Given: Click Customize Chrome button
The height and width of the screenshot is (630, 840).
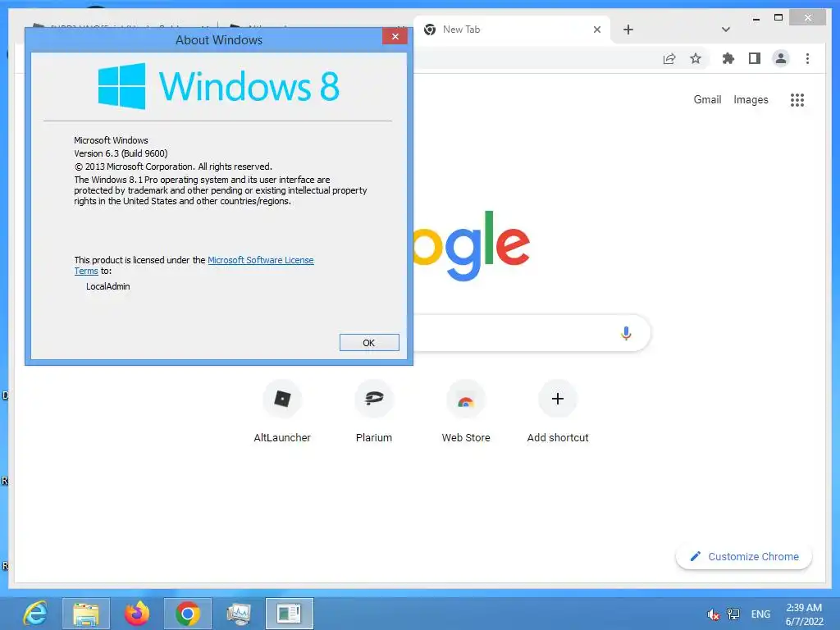Looking at the screenshot, I should click(743, 557).
